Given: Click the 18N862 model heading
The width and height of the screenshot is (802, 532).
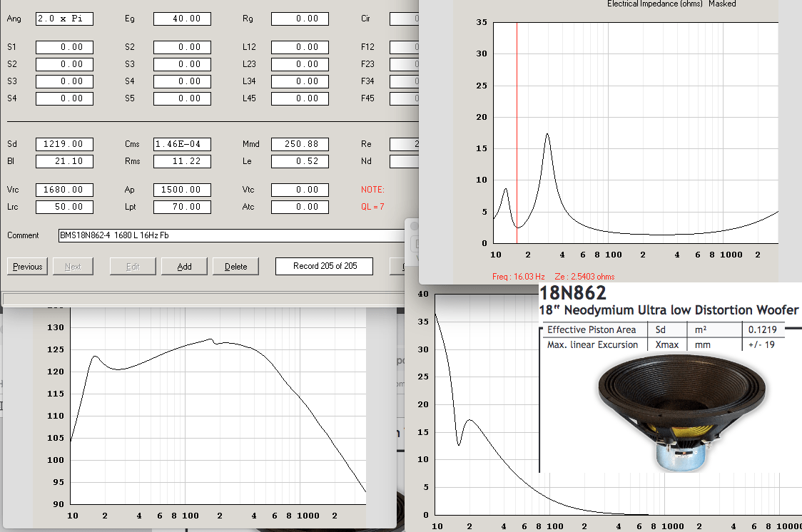Looking at the screenshot, I should point(573,293).
